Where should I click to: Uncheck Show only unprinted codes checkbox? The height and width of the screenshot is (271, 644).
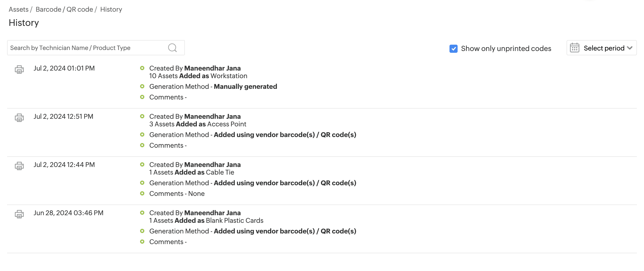[453, 48]
